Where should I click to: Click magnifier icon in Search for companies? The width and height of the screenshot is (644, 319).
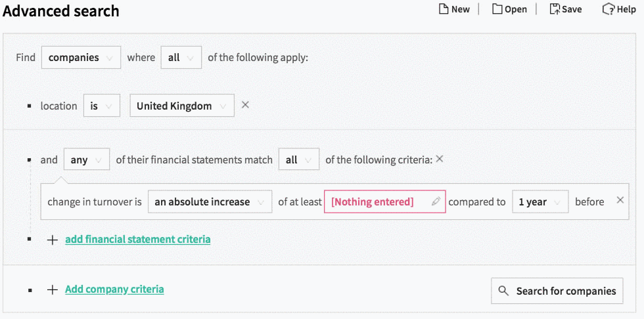[503, 291]
